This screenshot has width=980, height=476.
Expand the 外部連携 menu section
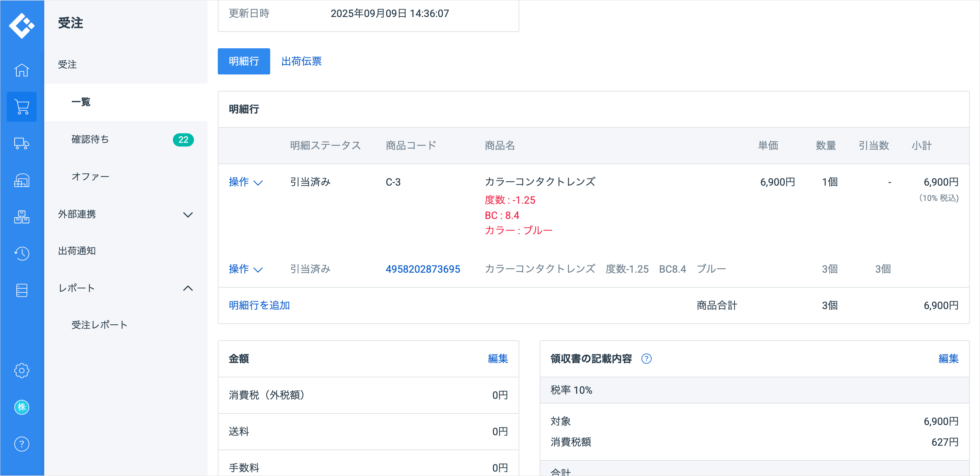(187, 215)
